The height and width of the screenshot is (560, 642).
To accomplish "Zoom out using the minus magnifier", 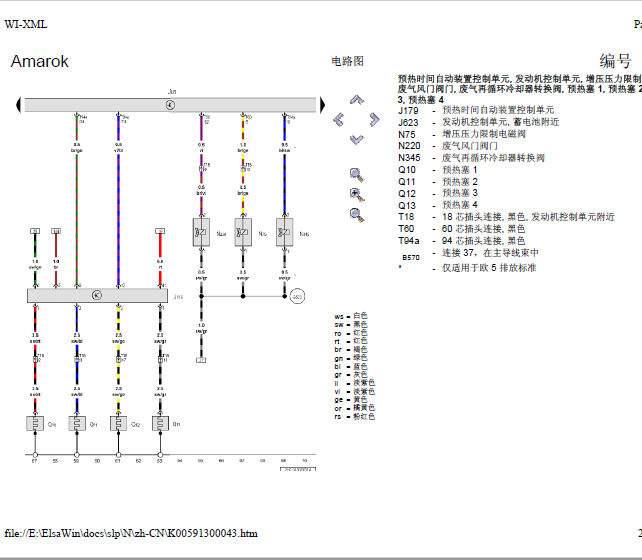I will pyautogui.click(x=357, y=215).
